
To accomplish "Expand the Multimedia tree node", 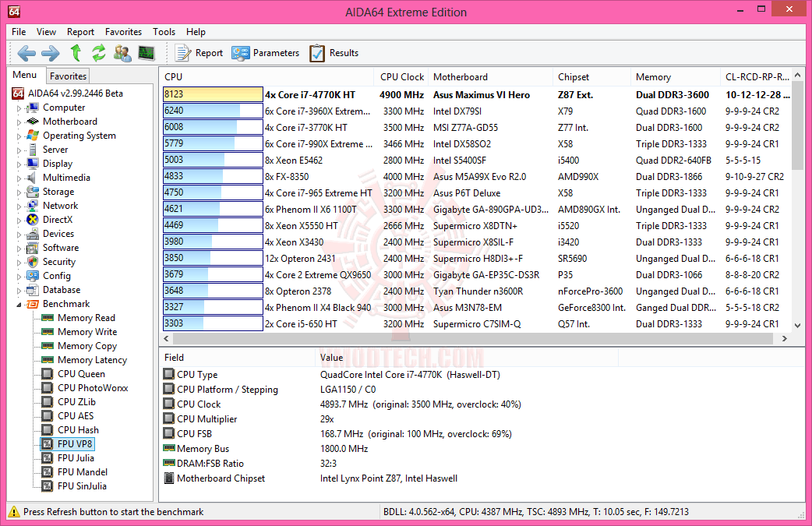I will (x=19, y=178).
